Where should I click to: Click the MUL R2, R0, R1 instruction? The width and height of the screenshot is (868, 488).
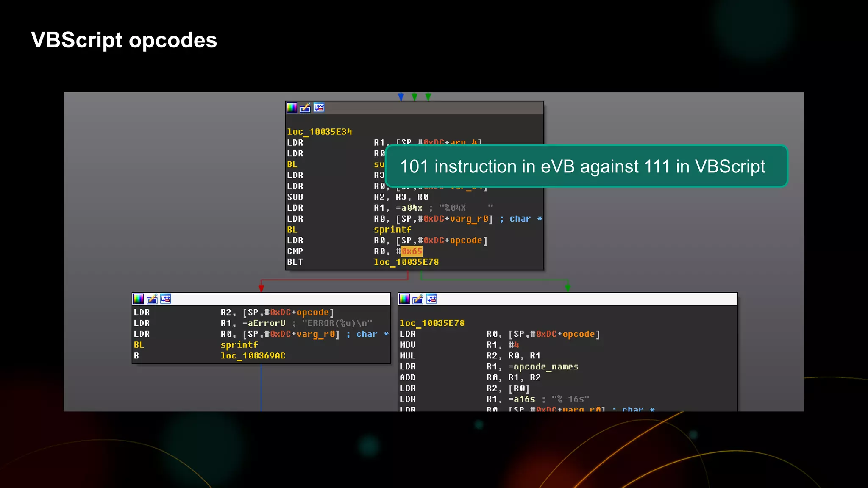click(x=470, y=356)
